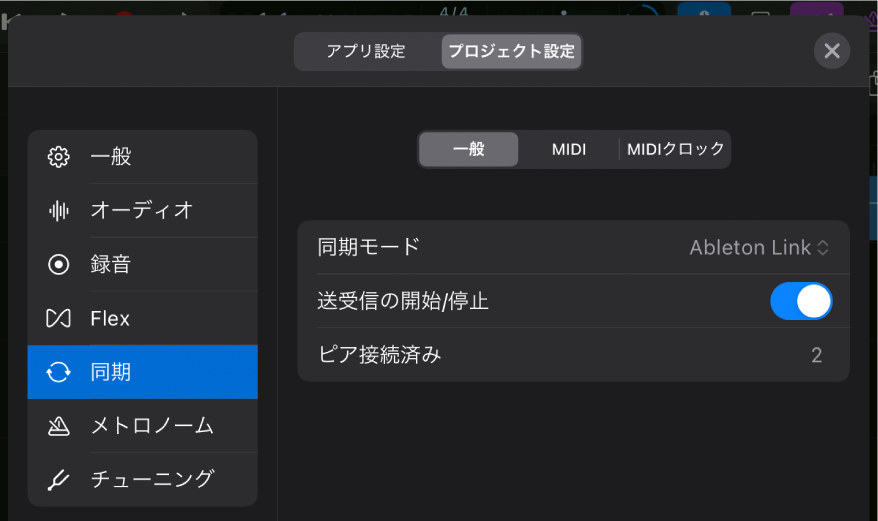Click the ピア接続済み label

coord(380,355)
